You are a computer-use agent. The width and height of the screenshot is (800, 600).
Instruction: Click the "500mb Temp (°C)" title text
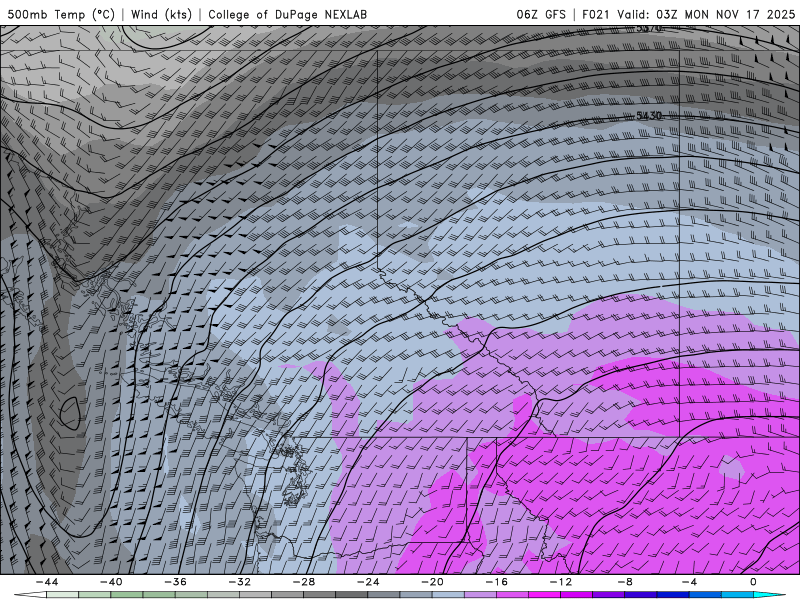point(61,14)
